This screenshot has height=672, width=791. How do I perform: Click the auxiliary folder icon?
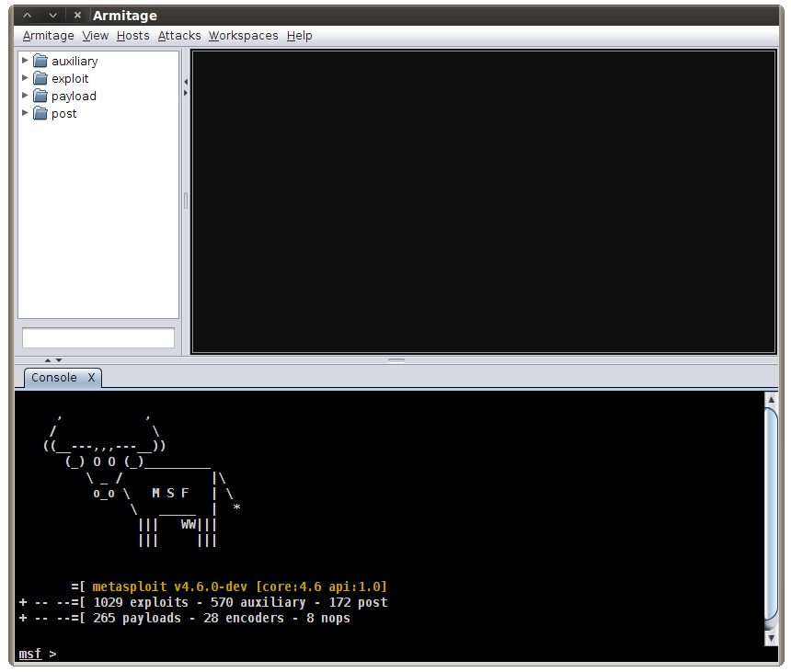(40, 62)
